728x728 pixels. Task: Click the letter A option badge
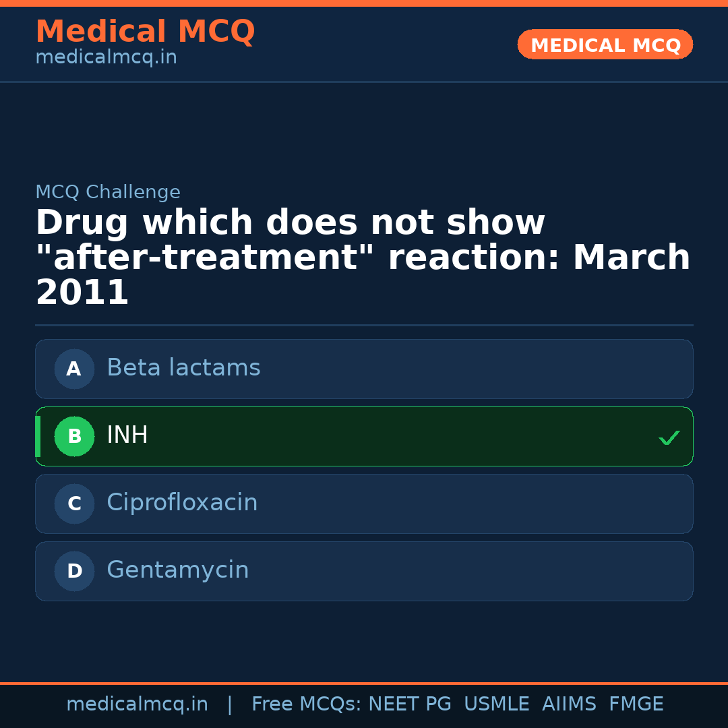(74, 369)
